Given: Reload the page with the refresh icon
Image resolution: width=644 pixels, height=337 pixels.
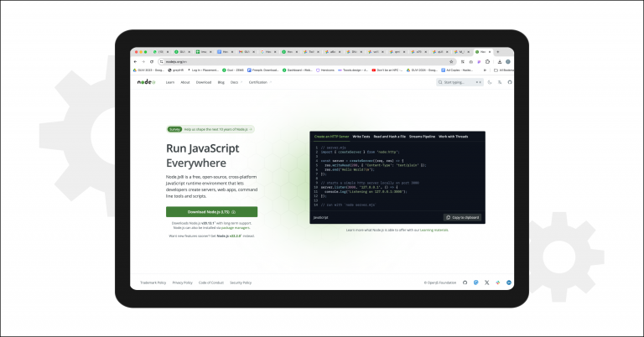Looking at the screenshot, I should pos(152,61).
